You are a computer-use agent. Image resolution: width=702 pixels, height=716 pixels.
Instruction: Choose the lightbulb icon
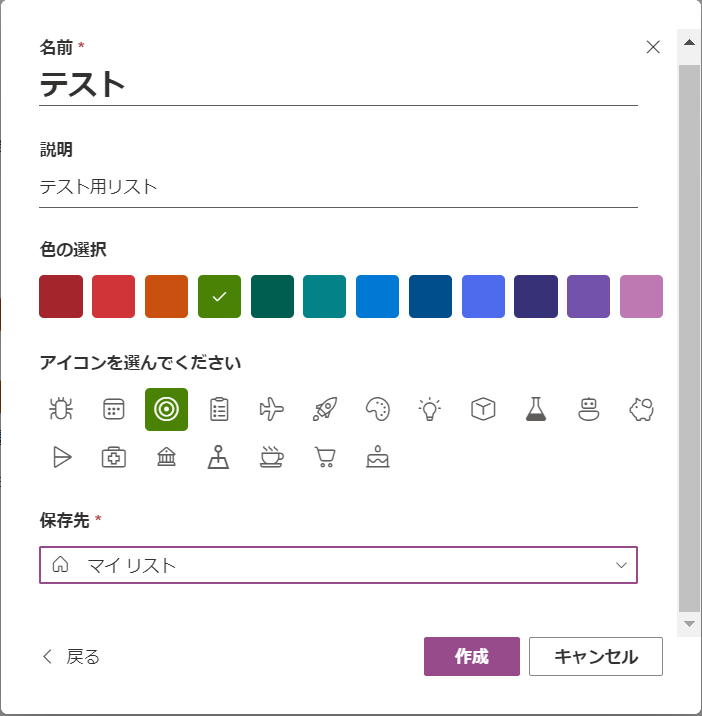point(430,409)
